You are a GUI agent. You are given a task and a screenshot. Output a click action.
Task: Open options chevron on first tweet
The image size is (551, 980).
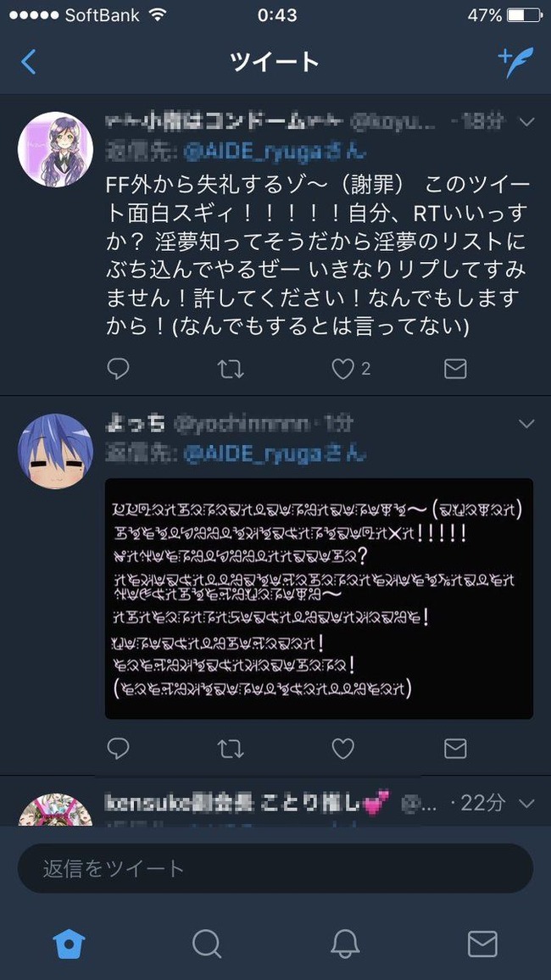click(526, 122)
